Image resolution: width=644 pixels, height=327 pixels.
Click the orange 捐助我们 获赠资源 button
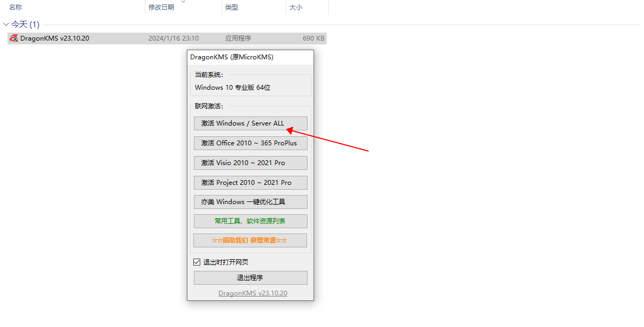click(x=250, y=240)
